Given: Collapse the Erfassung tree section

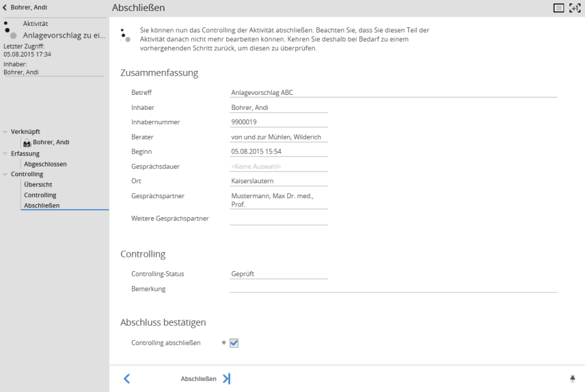Looking at the screenshot, I should (5, 154).
